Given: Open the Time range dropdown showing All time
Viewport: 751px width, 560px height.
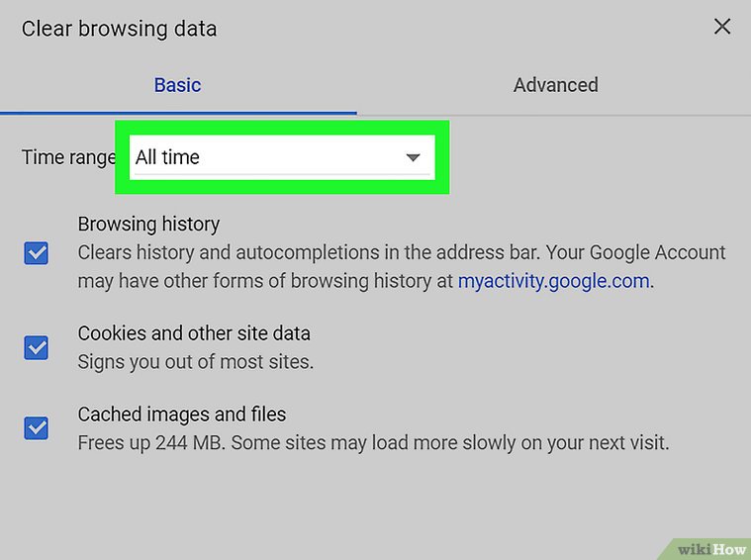Looking at the screenshot, I should point(267,157).
